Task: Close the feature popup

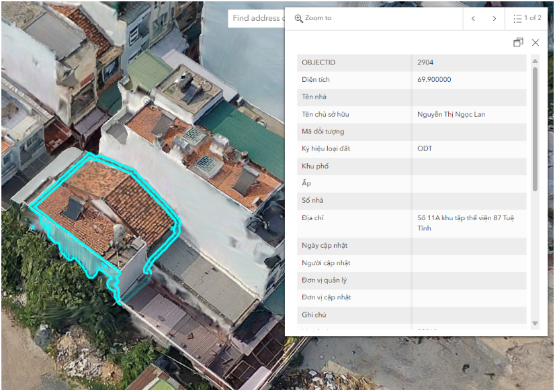Action: point(536,42)
